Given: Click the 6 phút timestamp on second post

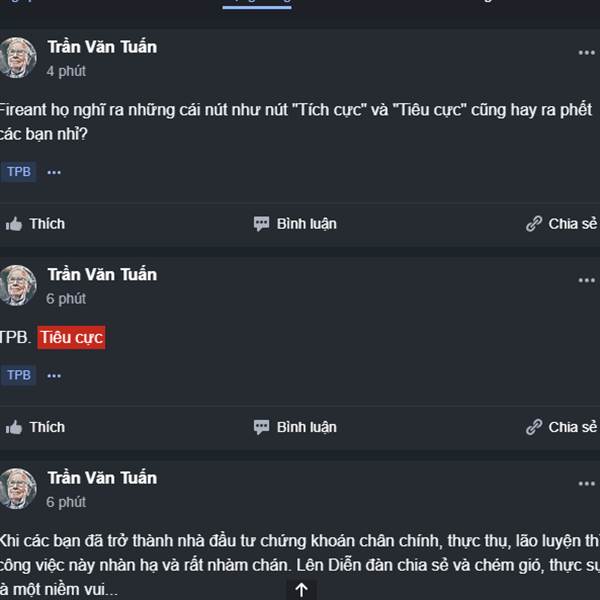Looking at the screenshot, I should pyautogui.click(x=66, y=299).
